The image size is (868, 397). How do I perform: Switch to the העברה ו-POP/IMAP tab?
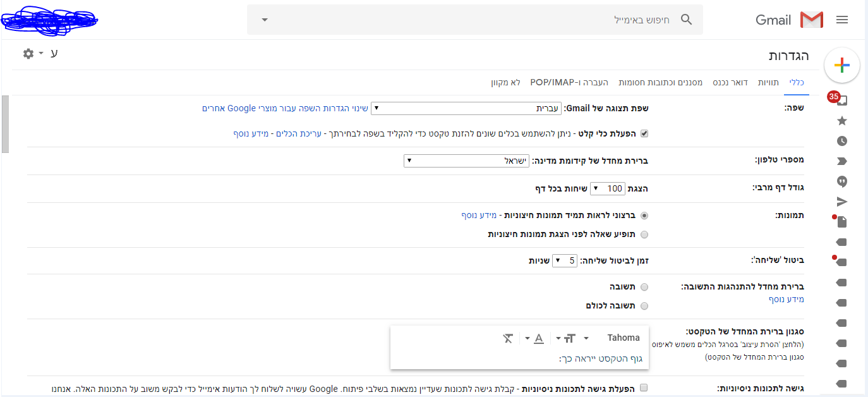point(569,83)
